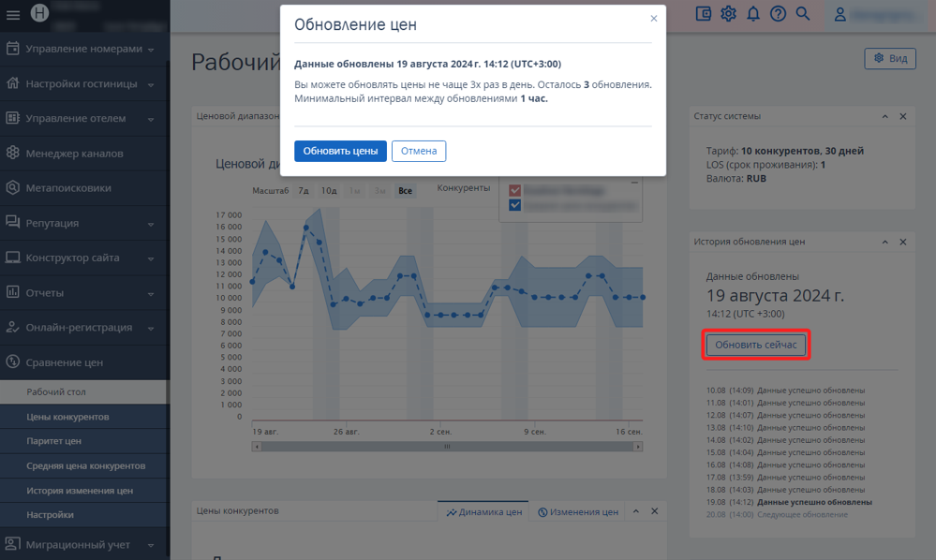Click the search magnifier icon
Viewport: 936px width, 560px height.
(x=803, y=14)
